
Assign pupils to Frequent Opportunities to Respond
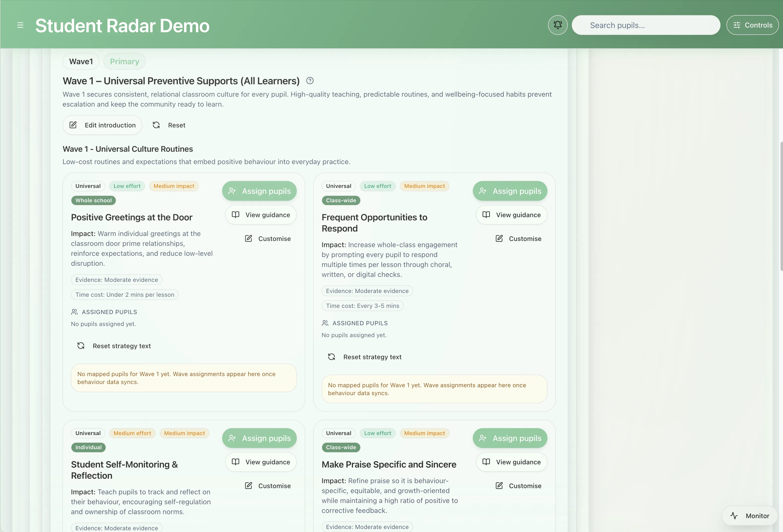(510, 191)
